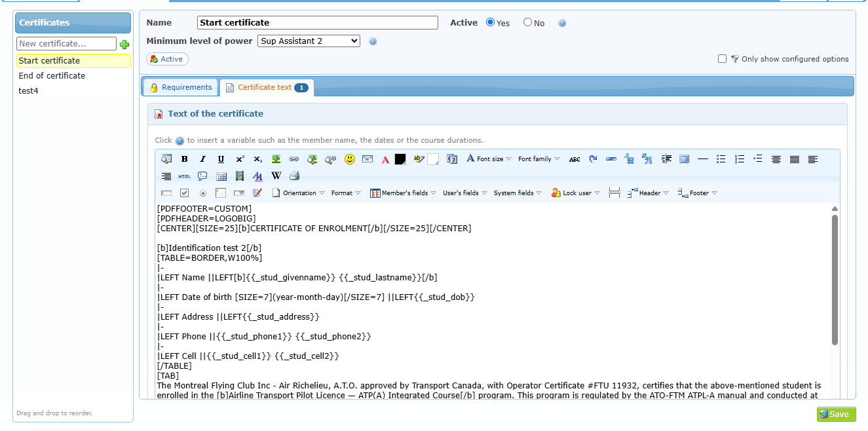The width and height of the screenshot is (868, 431).
Task: Open the Lock user dropdown
Action: click(x=576, y=193)
